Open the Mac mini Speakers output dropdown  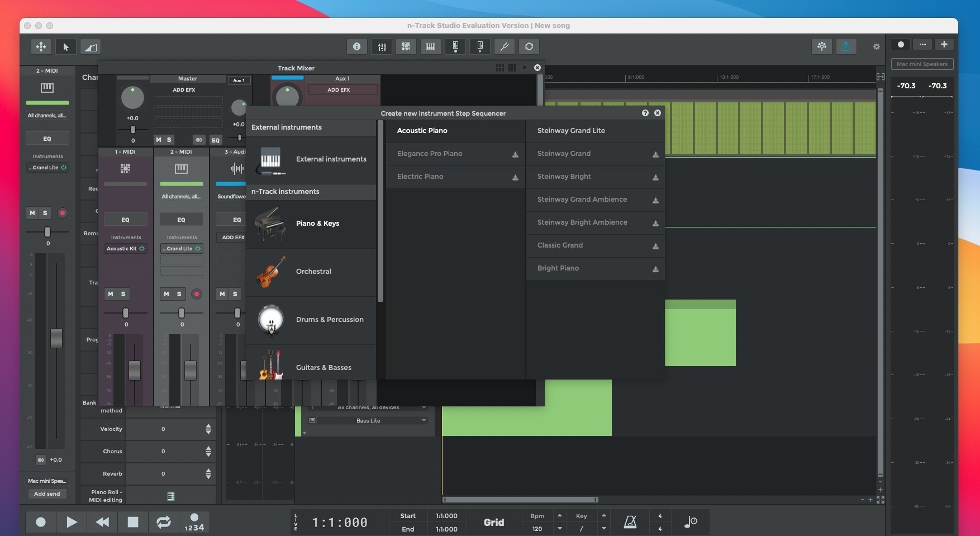[922, 64]
